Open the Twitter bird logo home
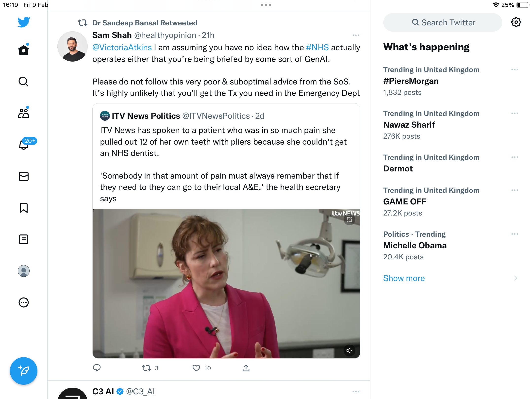The image size is (532, 399). 24,22
